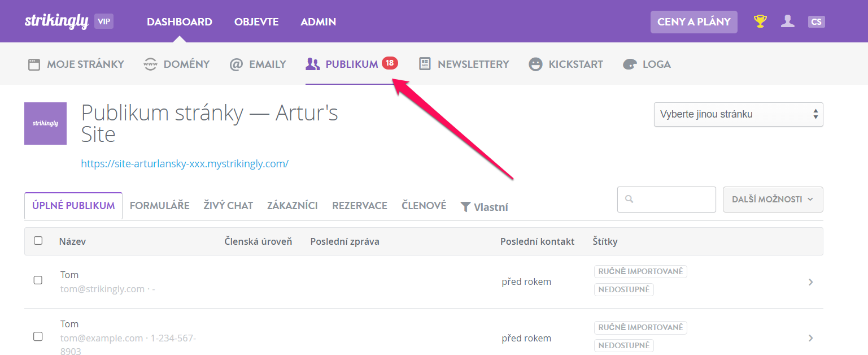Click Nedostupné tag on tom@strikingly.com row
This screenshot has height=355, width=868.
click(624, 289)
